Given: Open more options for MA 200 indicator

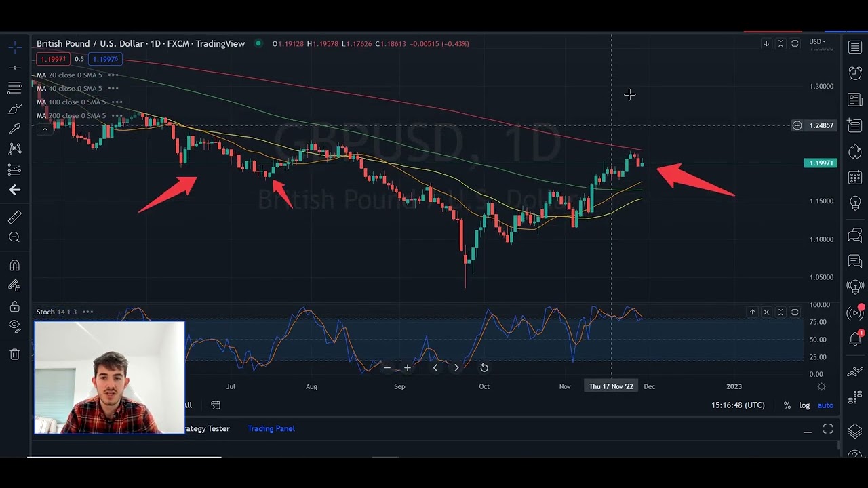Looking at the screenshot, I should pyautogui.click(x=117, y=115).
